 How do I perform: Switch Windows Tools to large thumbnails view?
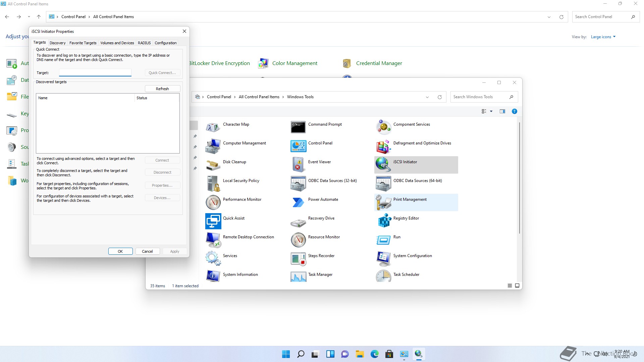517,286
